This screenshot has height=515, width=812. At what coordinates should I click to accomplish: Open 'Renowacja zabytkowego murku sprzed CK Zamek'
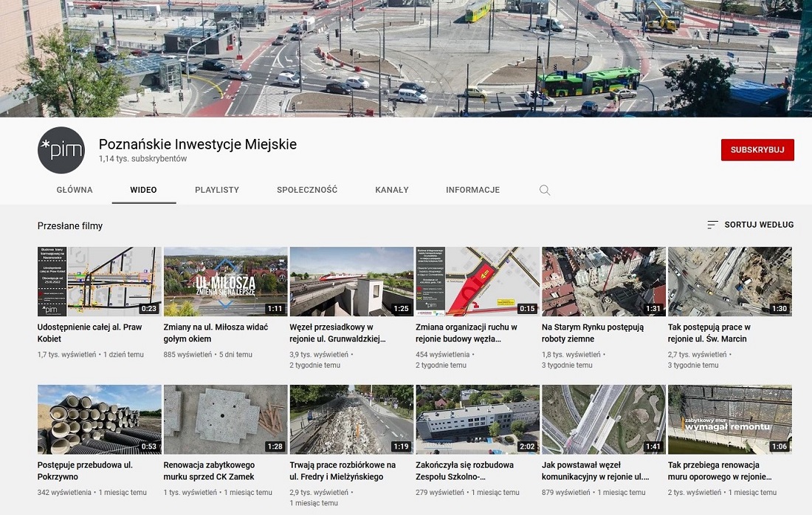point(225,419)
